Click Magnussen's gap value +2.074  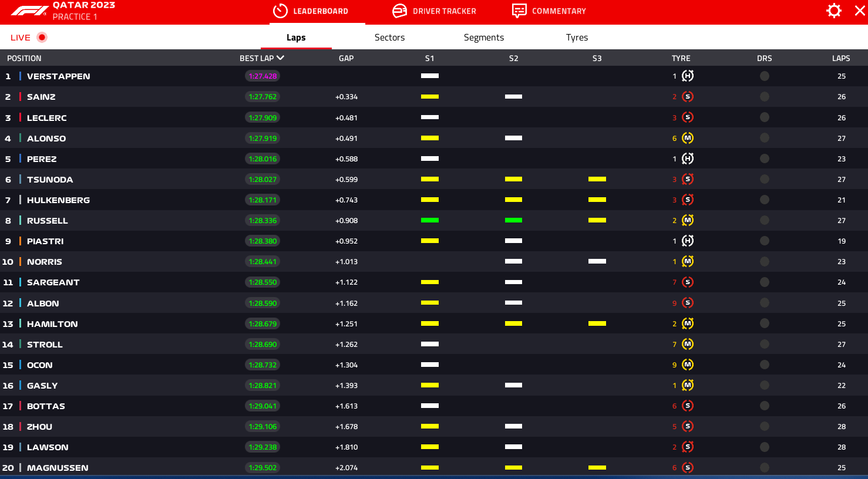(x=346, y=468)
